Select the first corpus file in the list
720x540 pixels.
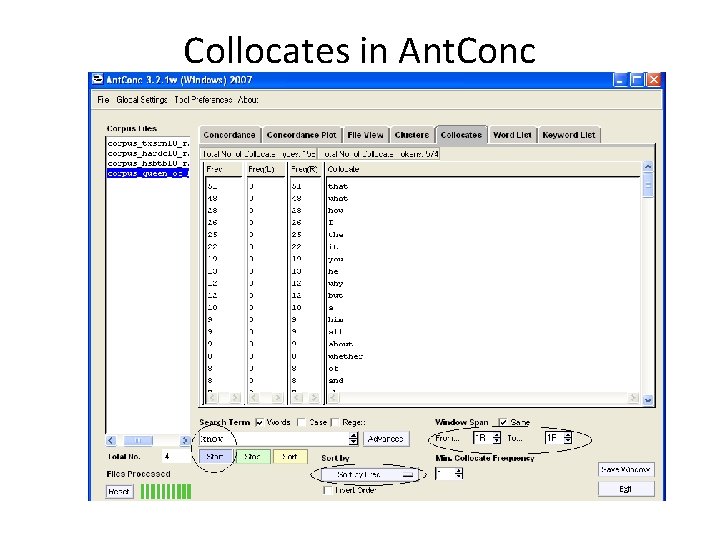(148, 143)
